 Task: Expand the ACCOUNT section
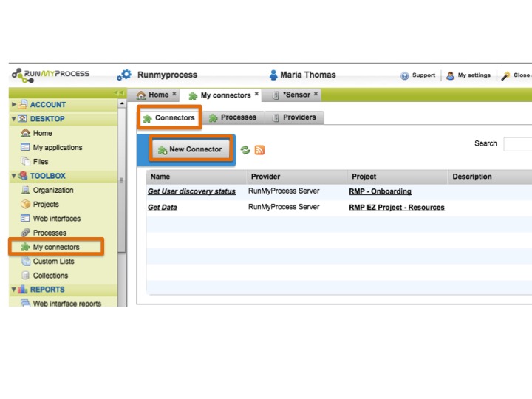[x=13, y=104]
